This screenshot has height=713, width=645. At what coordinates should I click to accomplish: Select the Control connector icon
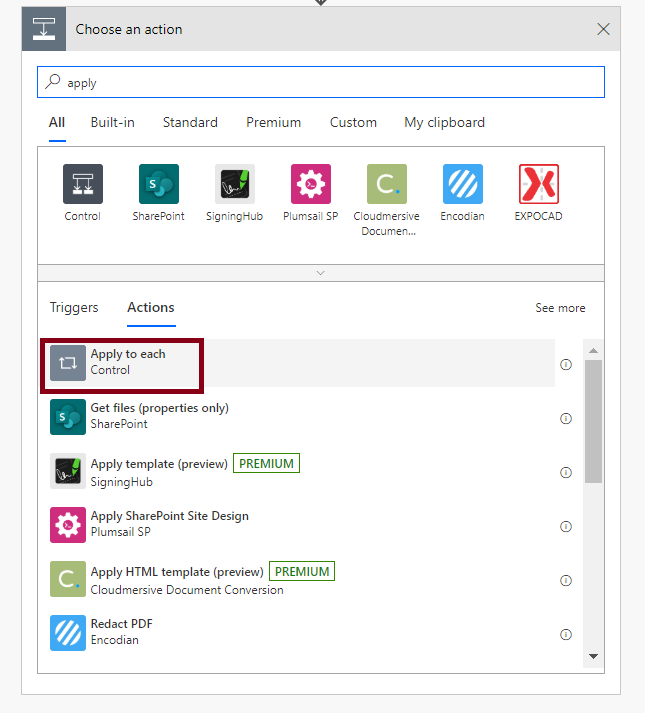(83, 184)
